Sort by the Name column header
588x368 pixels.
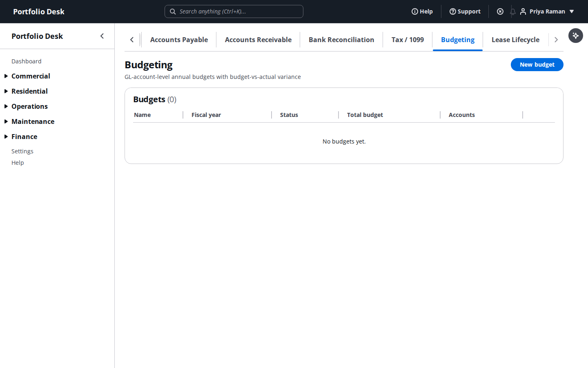(143, 115)
